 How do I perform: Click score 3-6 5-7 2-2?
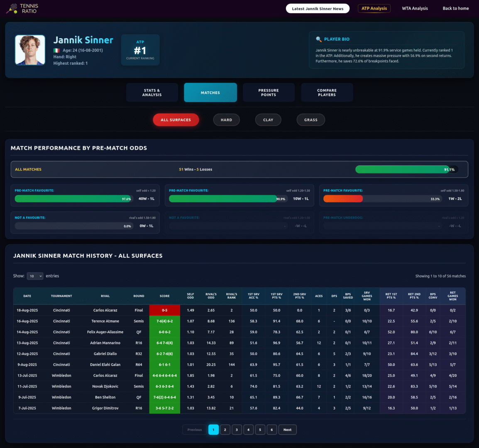click(x=164, y=408)
